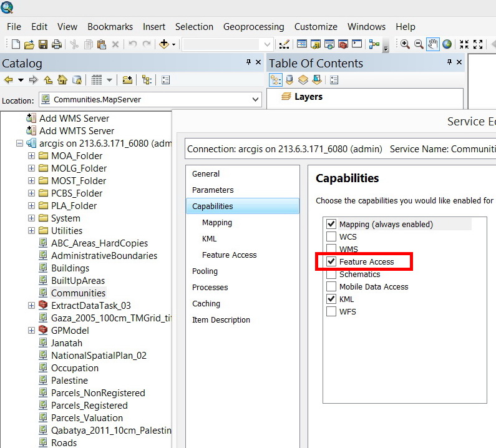This screenshot has width=496, height=448.
Task: Expand the MOA_Folder tree node
Action: [31, 155]
